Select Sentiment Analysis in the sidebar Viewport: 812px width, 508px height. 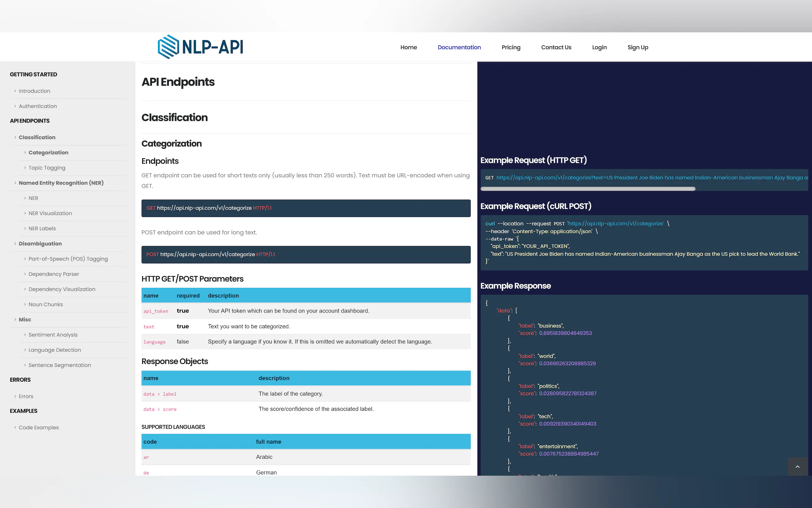53,335
